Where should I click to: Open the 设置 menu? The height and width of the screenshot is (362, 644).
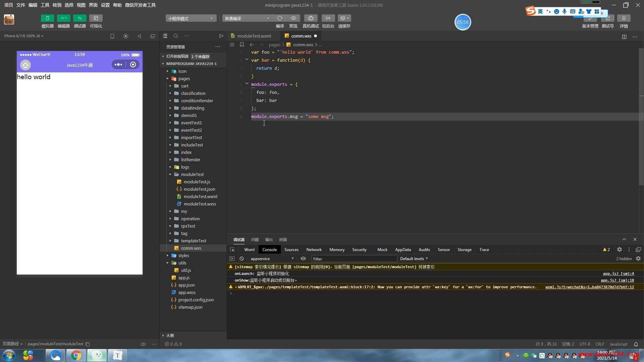(x=105, y=5)
